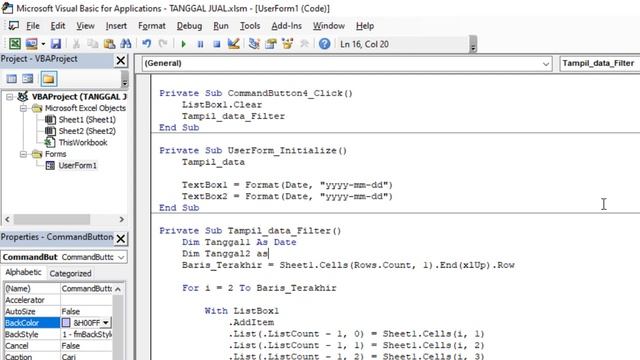Open the Insert menu
Screen dimensions: 640x360
click(x=116, y=26)
